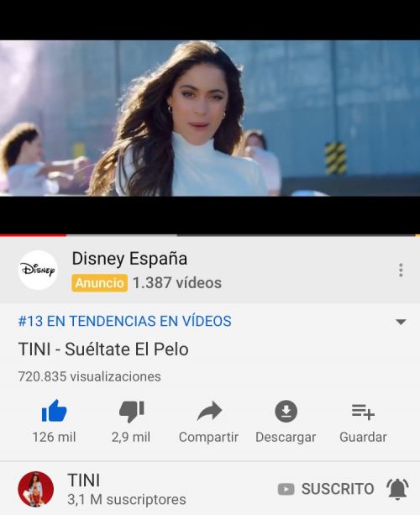The image size is (420, 515).
Task: Expand the video description arrow
Action: (x=401, y=322)
